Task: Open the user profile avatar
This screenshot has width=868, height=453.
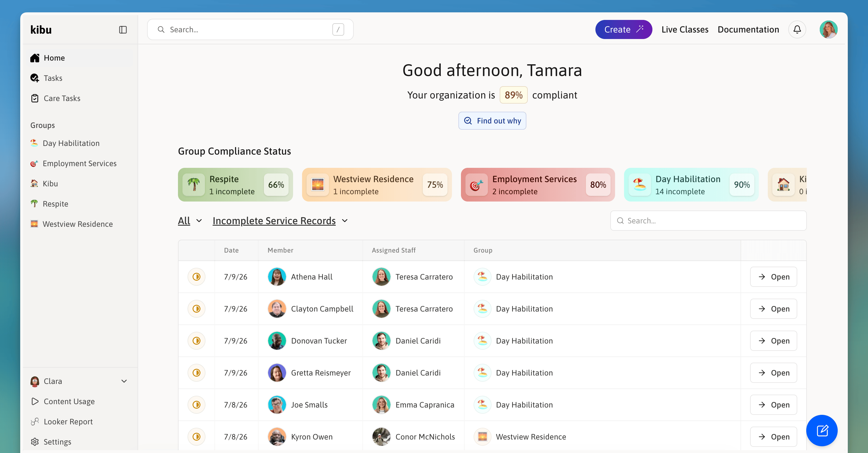Action: click(x=829, y=30)
